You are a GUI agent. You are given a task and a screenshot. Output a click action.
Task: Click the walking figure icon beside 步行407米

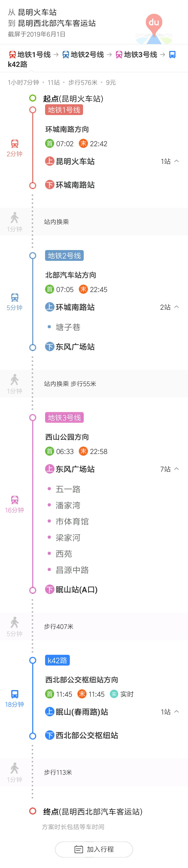[14, 622]
